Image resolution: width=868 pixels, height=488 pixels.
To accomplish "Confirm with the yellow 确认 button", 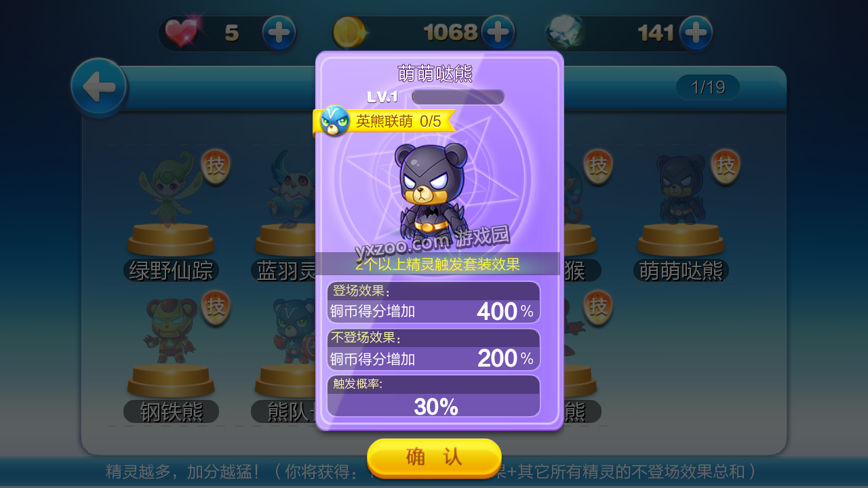I will [x=434, y=457].
